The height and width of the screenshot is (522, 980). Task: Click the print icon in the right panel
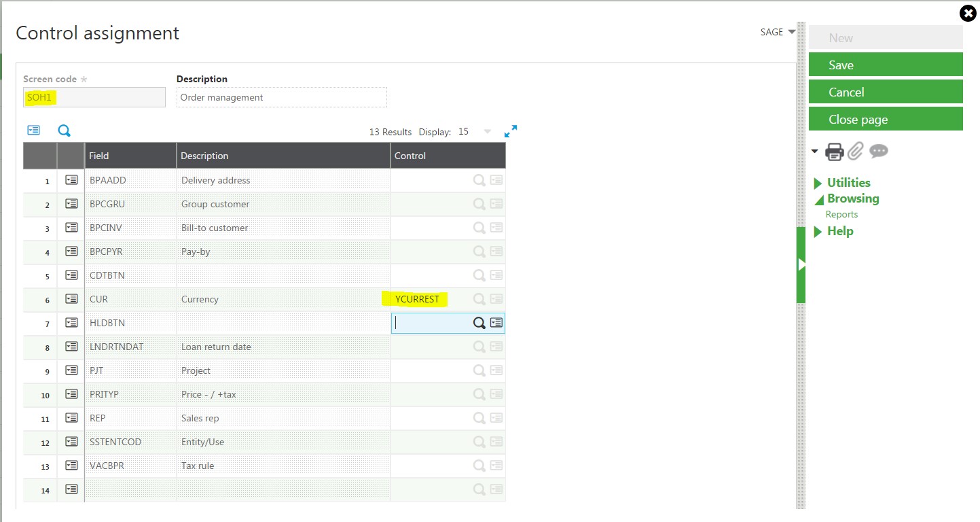835,152
